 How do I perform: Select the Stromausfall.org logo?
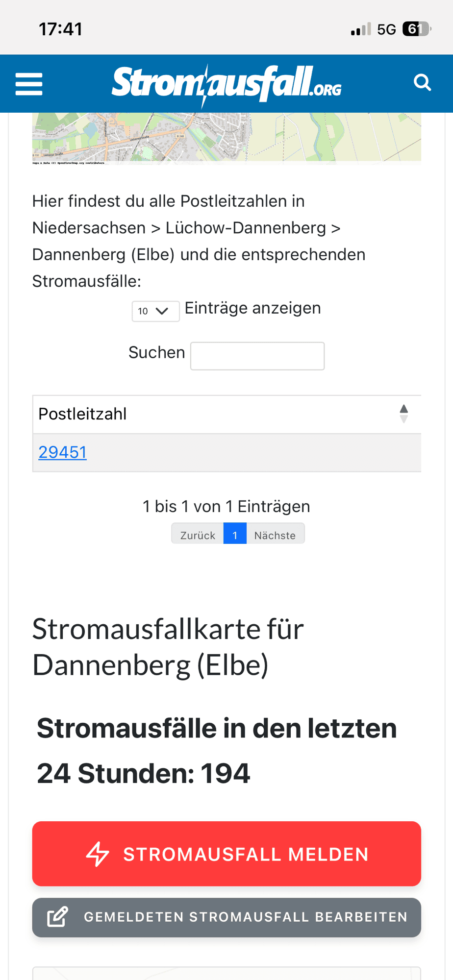pos(226,82)
